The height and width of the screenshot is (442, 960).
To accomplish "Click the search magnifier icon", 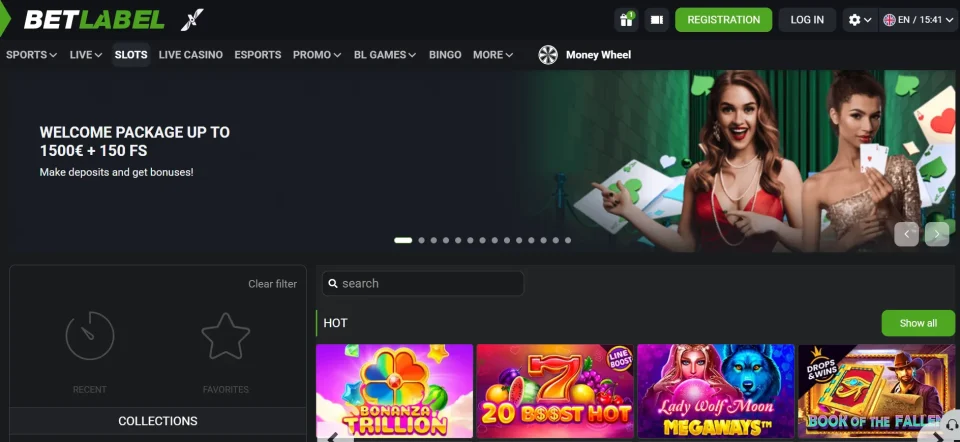I will point(333,283).
